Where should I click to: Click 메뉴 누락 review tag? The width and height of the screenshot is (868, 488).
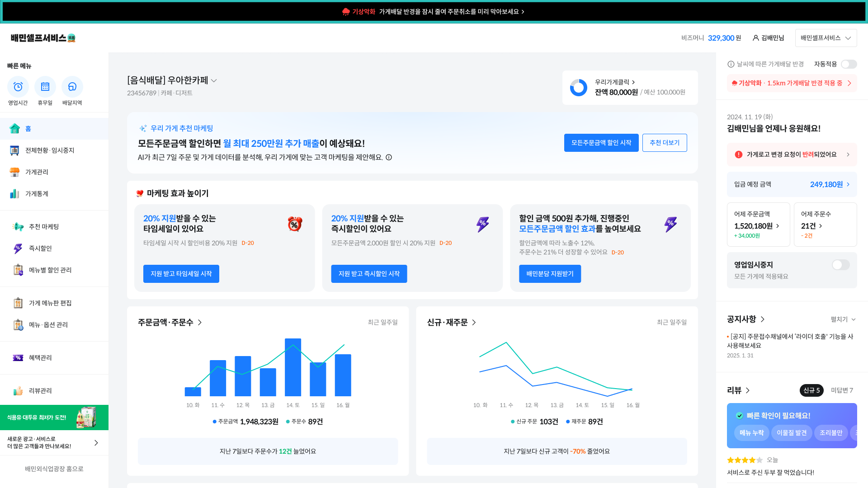(751, 433)
